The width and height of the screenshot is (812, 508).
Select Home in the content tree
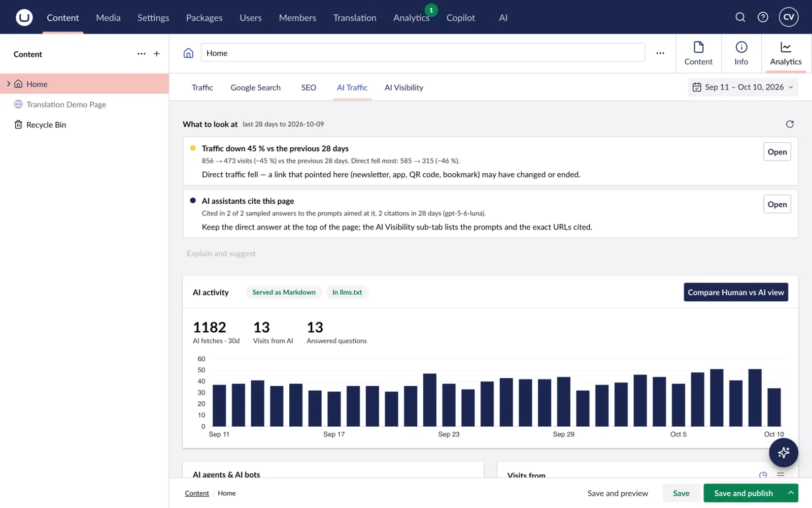pos(84,84)
